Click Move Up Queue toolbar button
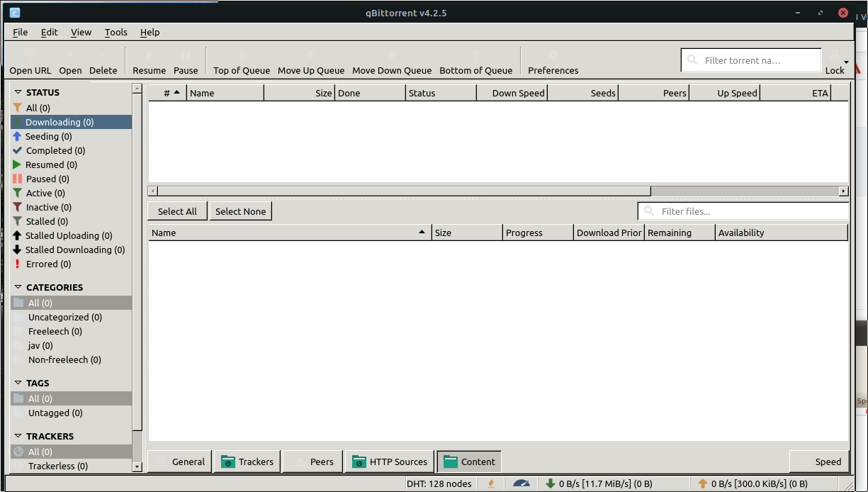Screen dimensions: 868x492 (311, 62)
